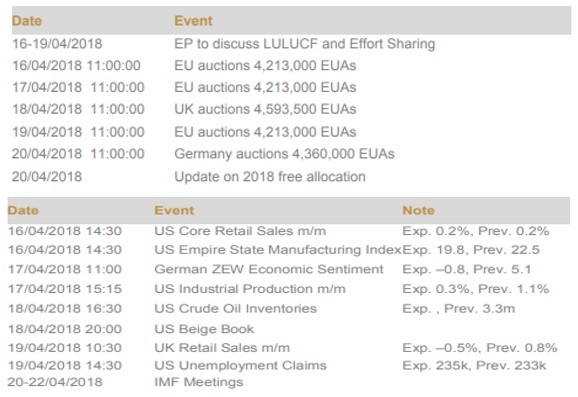Click the 16-19/04/2018 date cell
The width and height of the screenshot is (578, 397).
(57, 44)
